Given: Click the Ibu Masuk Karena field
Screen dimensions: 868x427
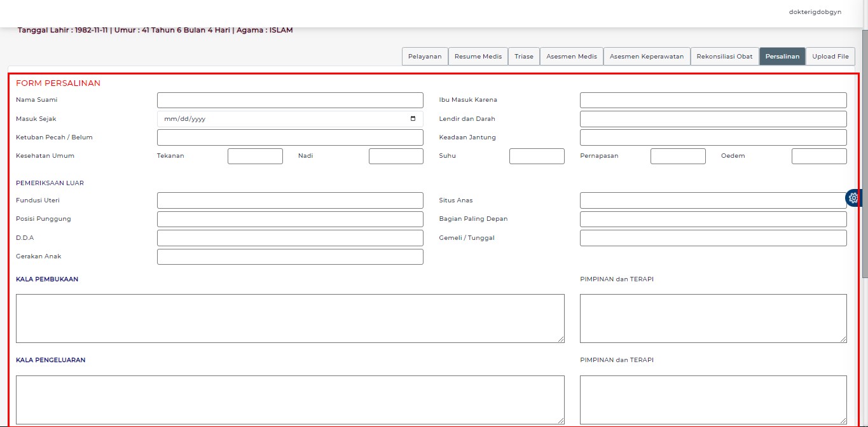Looking at the screenshot, I should [713, 100].
